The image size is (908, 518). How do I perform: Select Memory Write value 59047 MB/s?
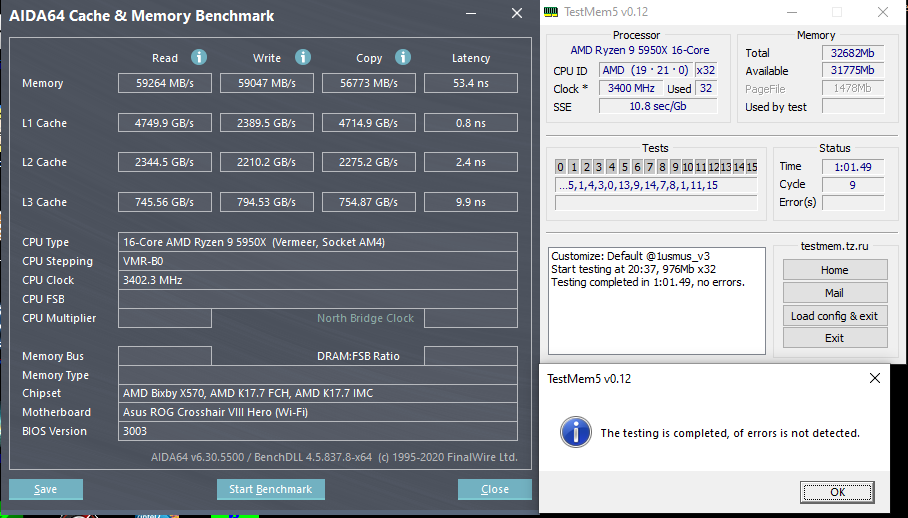[267, 83]
